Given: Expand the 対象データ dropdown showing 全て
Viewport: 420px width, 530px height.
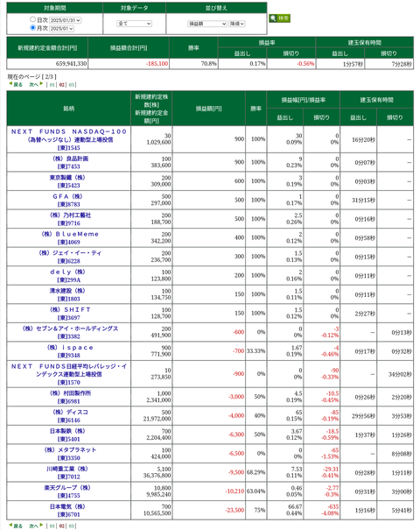Looking at the screenshot, I should 135,24.
